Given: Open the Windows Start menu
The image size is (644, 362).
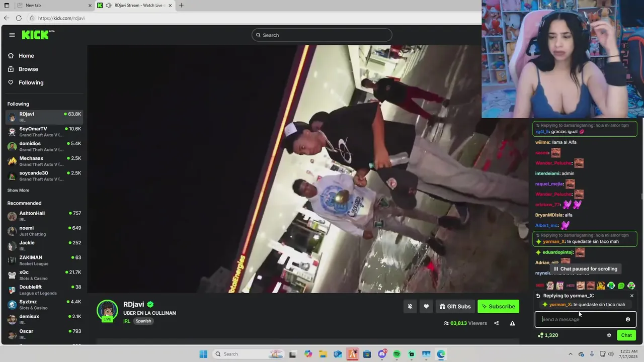Looking at the screenshot, I should (x=203, y=354).
